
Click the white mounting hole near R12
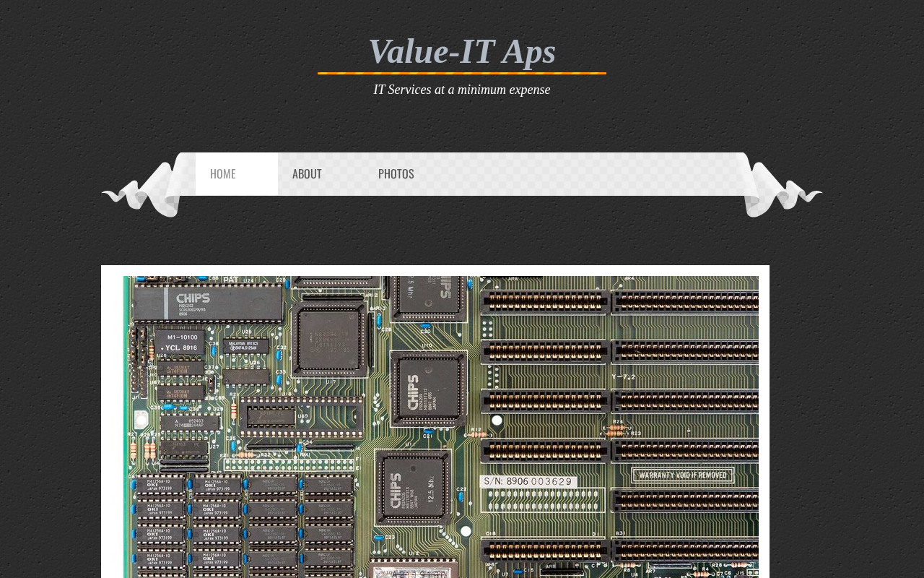497,420
